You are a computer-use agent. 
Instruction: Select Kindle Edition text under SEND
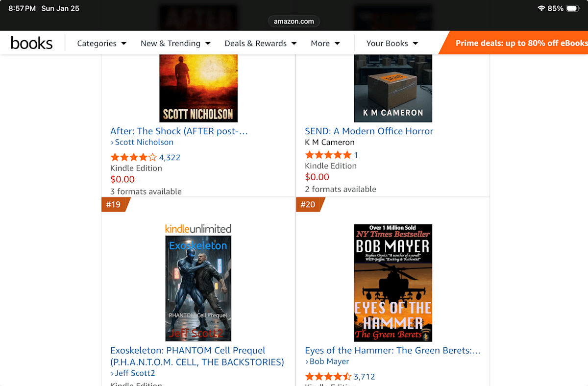coord(331,166)
